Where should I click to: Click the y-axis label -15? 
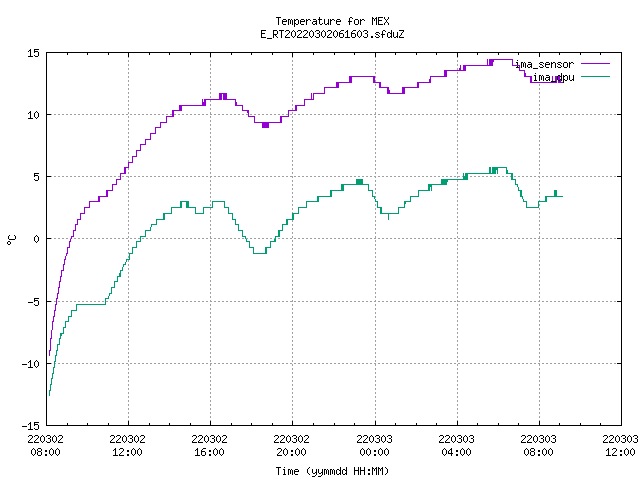(31, 426)
